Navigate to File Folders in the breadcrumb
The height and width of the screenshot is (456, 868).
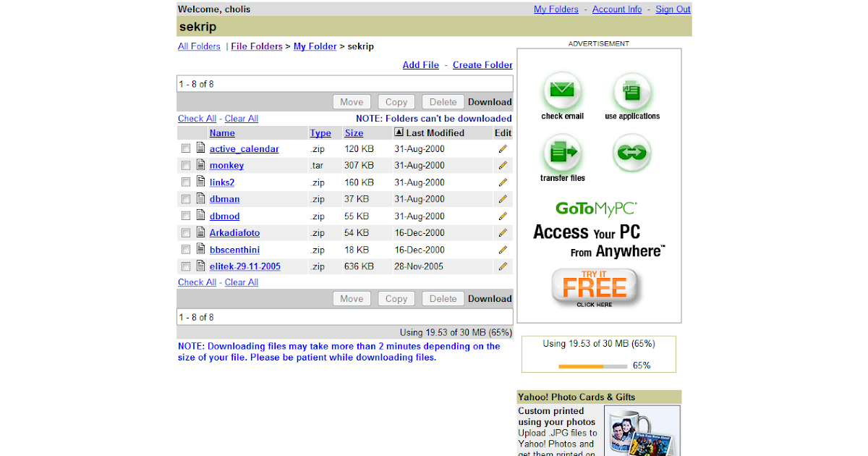pos(256,46)
